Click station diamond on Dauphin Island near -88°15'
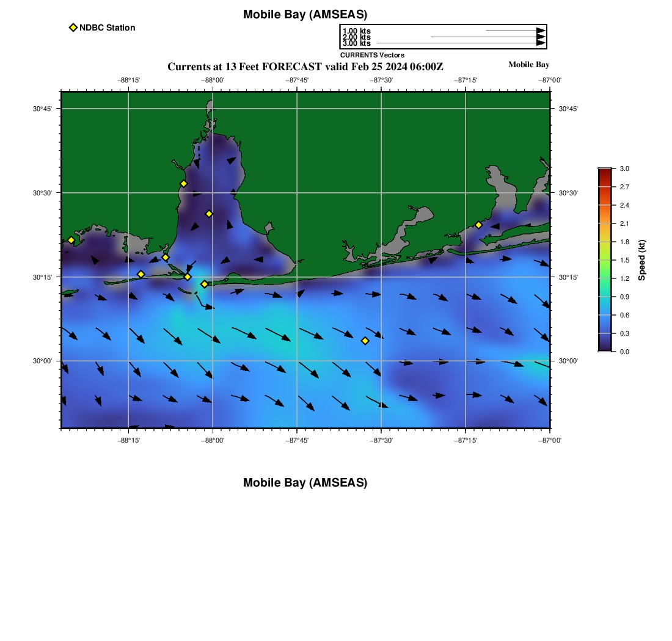The width and height of the screenshot is (672, 641). click(x=141, y=274)
